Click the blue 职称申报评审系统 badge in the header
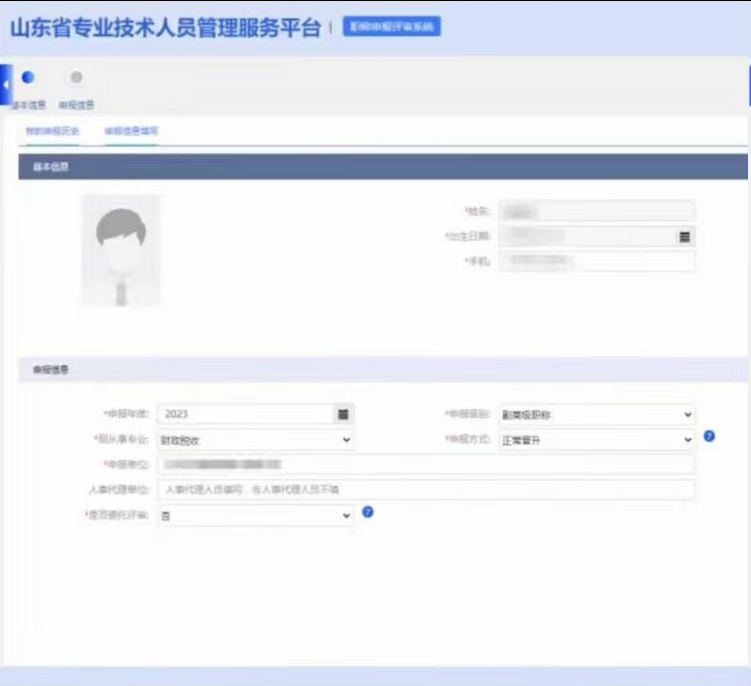The image size is (751, 686). [391, 26]
